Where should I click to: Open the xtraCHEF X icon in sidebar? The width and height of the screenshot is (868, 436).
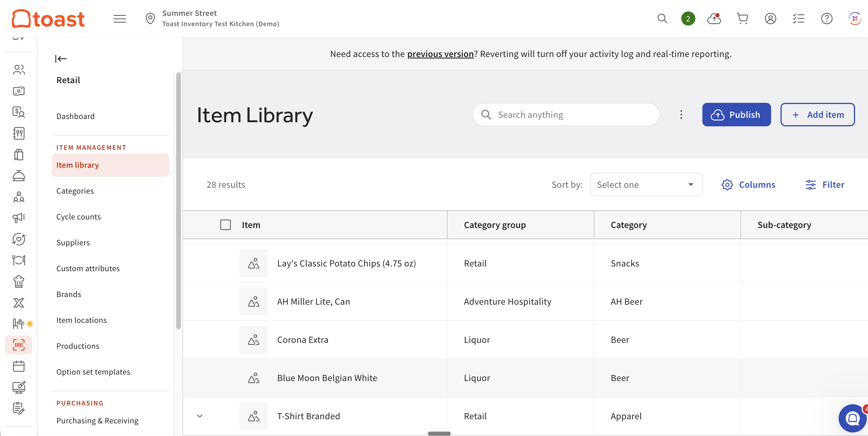coord(19,303)
